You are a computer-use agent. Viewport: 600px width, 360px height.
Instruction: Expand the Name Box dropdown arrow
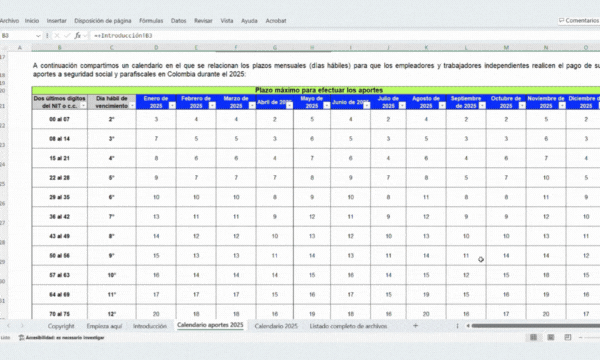(38, 36)
